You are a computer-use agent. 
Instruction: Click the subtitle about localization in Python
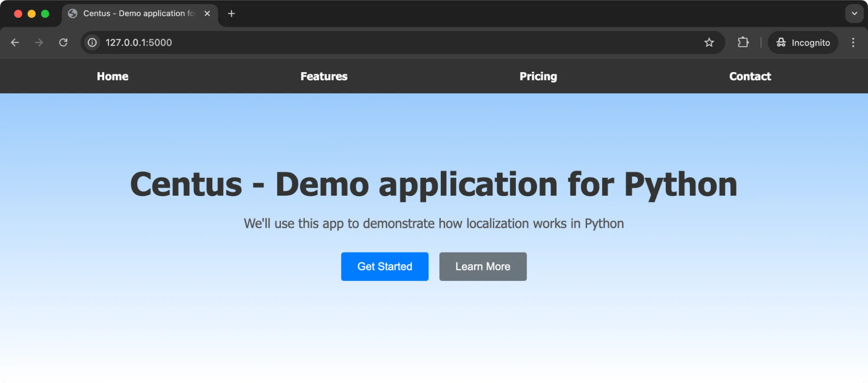pos(434,223)
